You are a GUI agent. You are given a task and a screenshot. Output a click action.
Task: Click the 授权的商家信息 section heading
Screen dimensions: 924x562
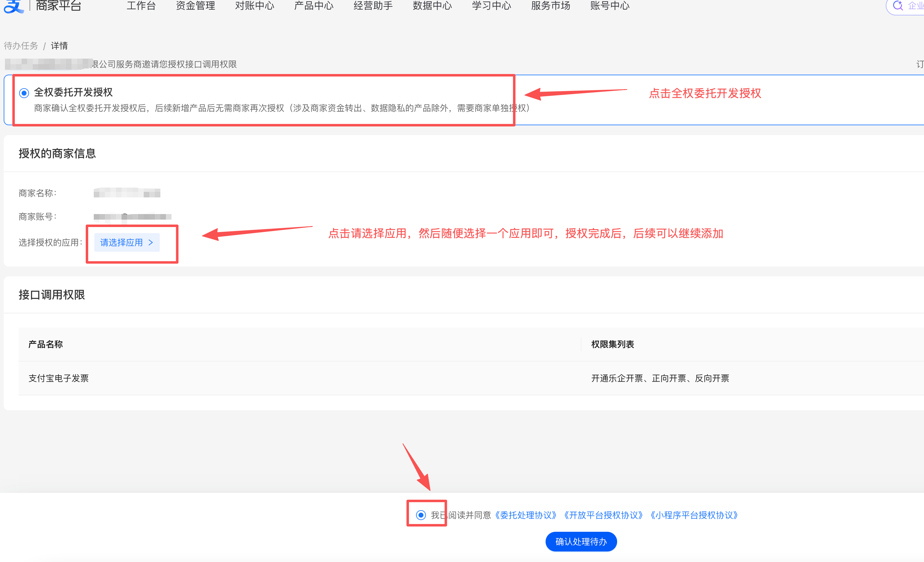pyautogui.click(x=57, y=153)
